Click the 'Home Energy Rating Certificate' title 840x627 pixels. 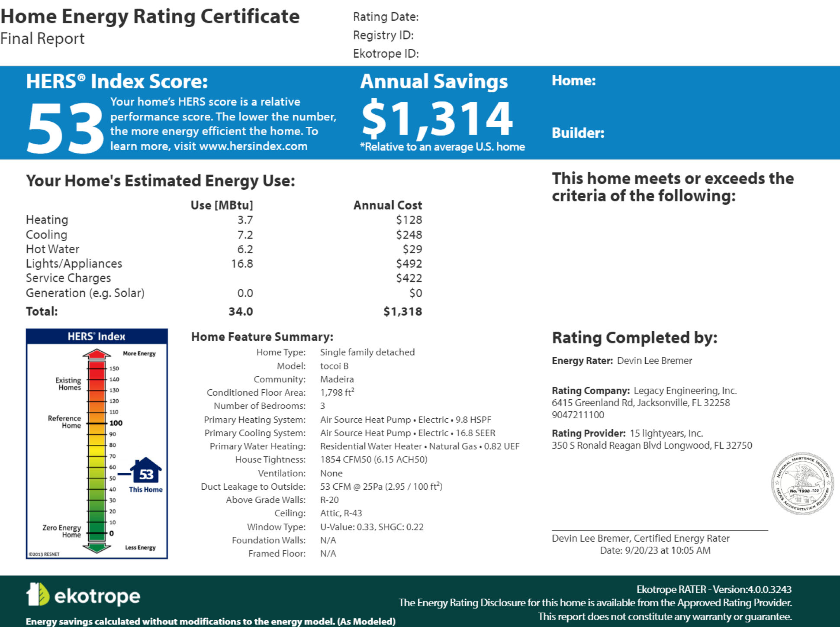pos(150,16)
